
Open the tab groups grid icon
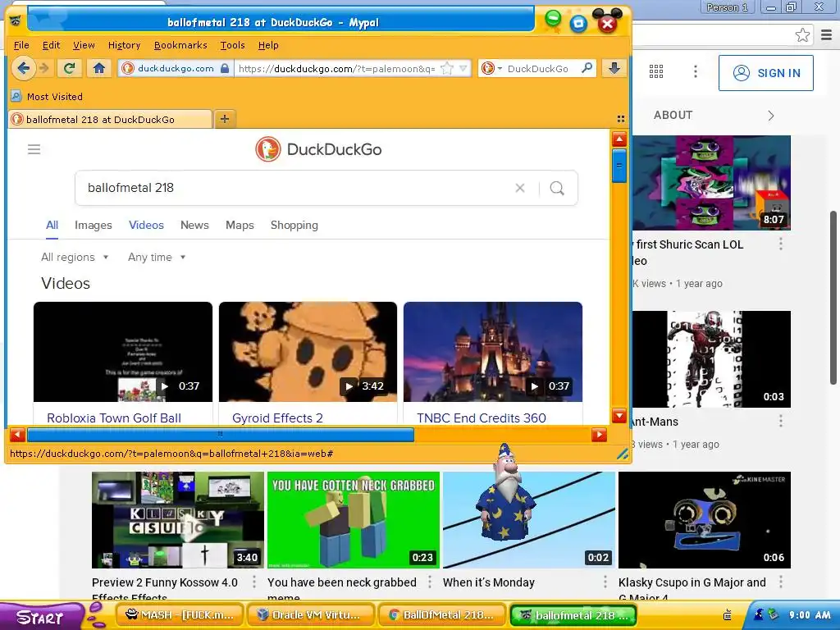click(621, 119)
